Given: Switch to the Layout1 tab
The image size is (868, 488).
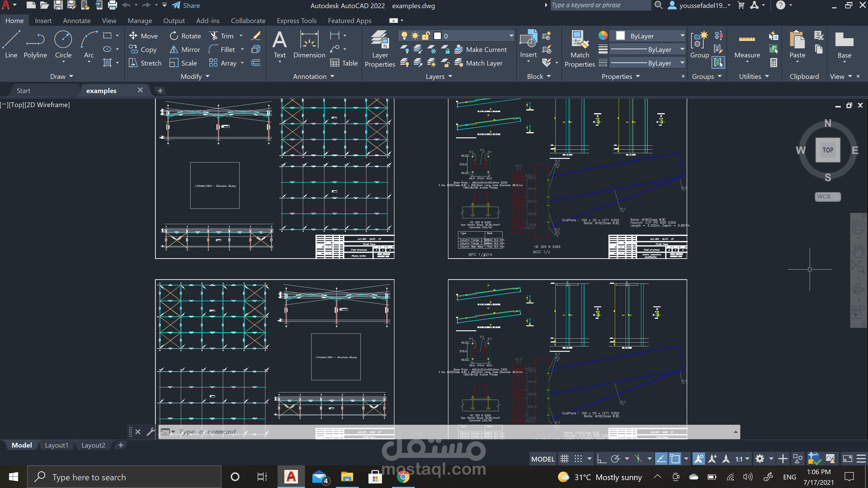Looking at the screenshot, I should 56,445.
